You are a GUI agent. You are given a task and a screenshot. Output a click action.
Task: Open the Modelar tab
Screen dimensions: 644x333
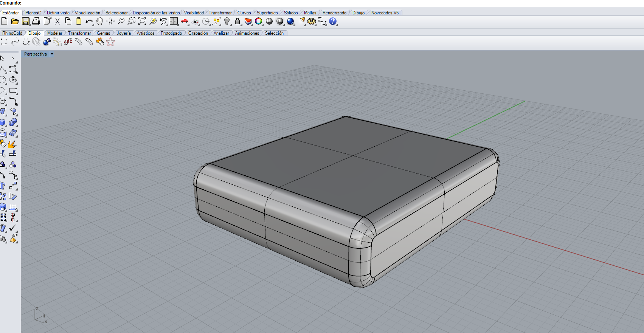(x=55, y=33)
